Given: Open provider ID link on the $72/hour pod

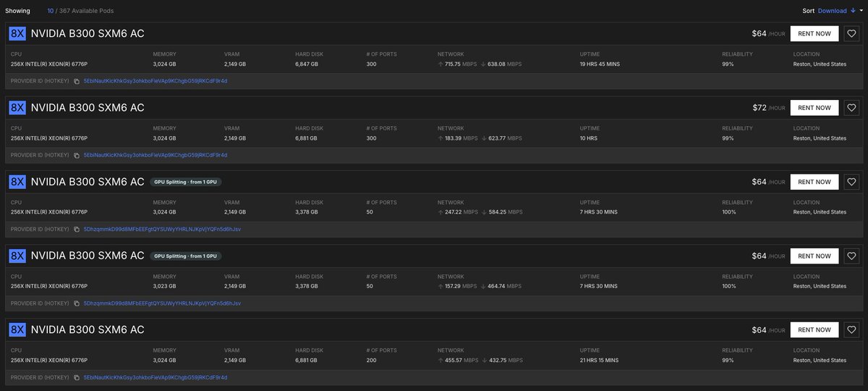Looking at the screenshot, I should tap(156, 155).
